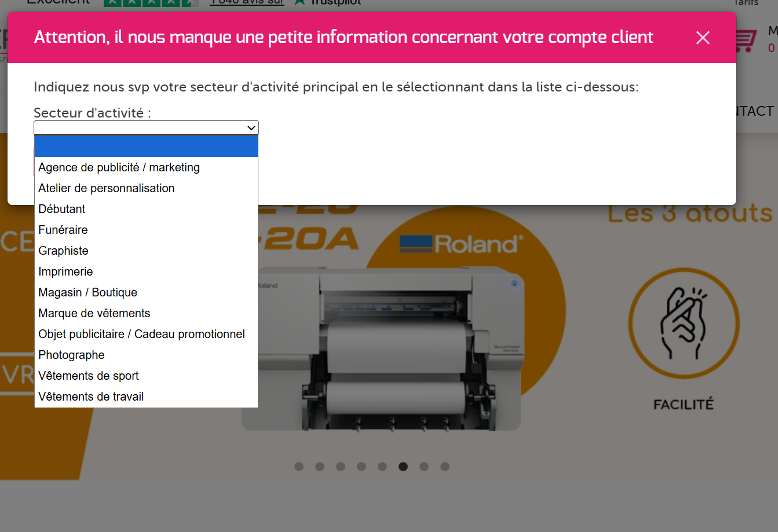Go to the first carousel slide dot
This screenshot has width=778, height=532.
click(x=299, y=467)
